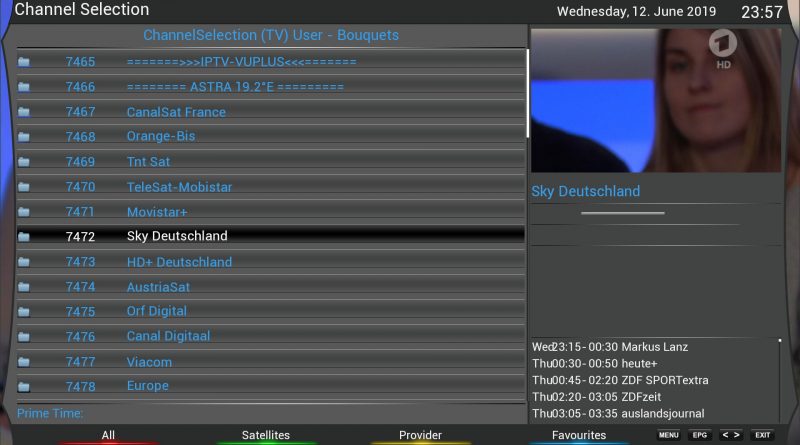Open the Viacom bouquet
800x445 pixels.
click(x=270, y=362)
